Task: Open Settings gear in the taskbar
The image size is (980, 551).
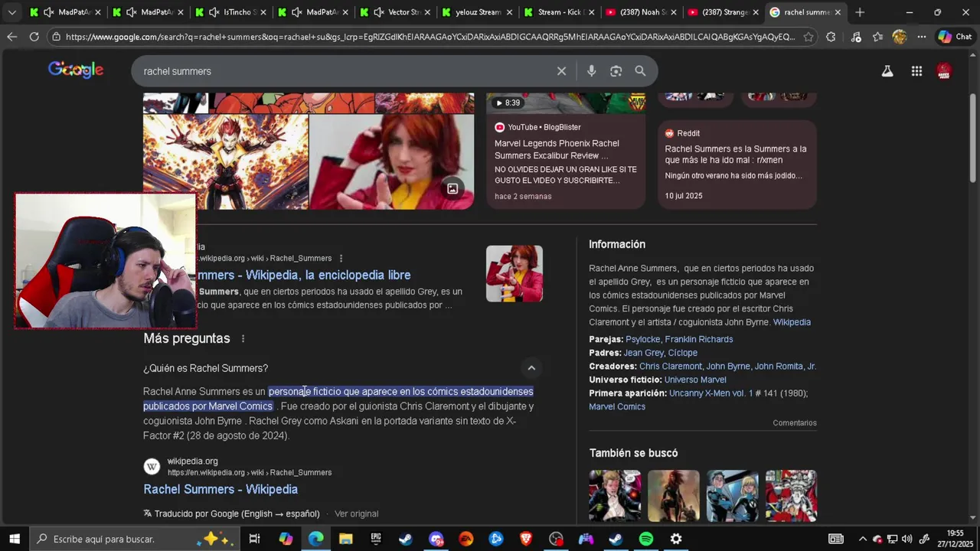Action: point(676,539)
